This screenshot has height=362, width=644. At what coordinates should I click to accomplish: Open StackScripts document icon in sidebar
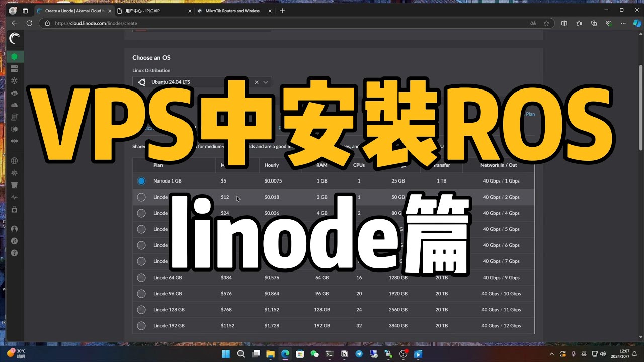(14, 117)
